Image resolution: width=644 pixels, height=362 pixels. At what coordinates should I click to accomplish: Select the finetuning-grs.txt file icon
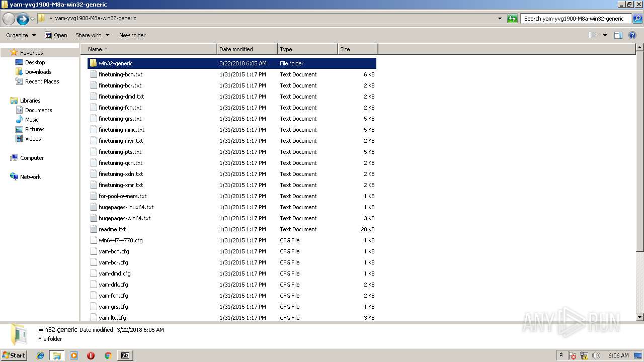click(x=93, y=119)
